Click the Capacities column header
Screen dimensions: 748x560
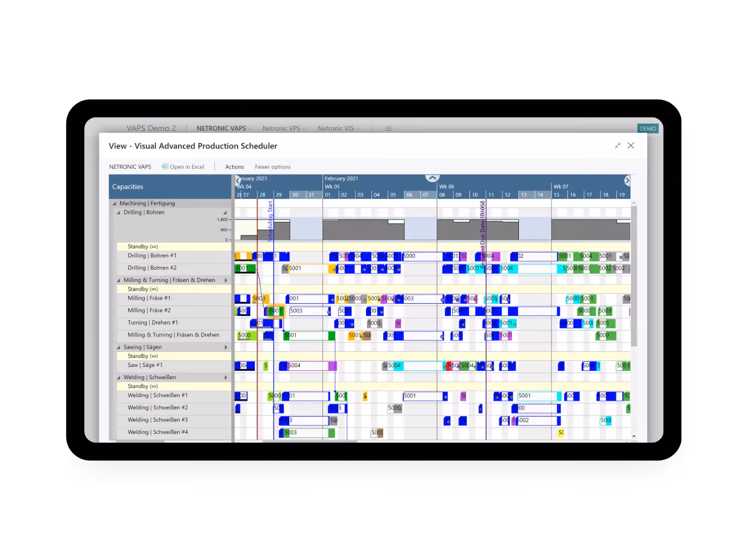170,187
